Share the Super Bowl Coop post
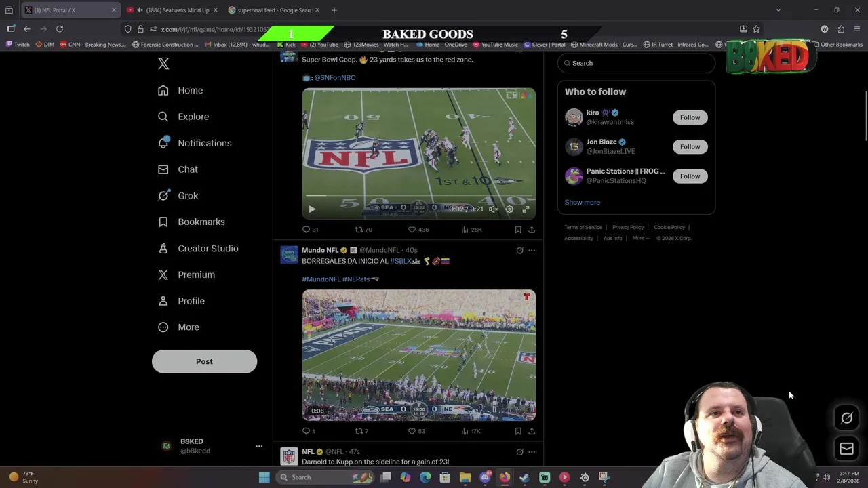Screen dimensions: 868x488 click(x=532, y=230)
